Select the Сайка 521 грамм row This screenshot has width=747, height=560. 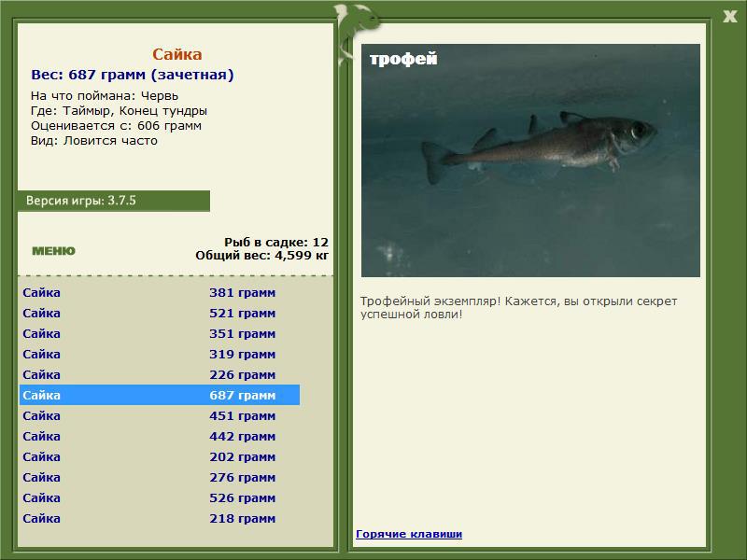(160, 313)
